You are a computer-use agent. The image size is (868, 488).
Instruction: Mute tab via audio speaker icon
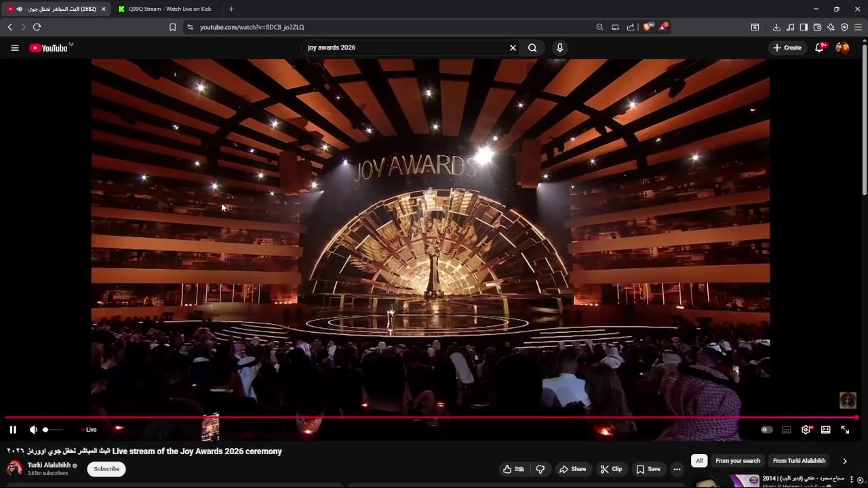tap(19, 9)
